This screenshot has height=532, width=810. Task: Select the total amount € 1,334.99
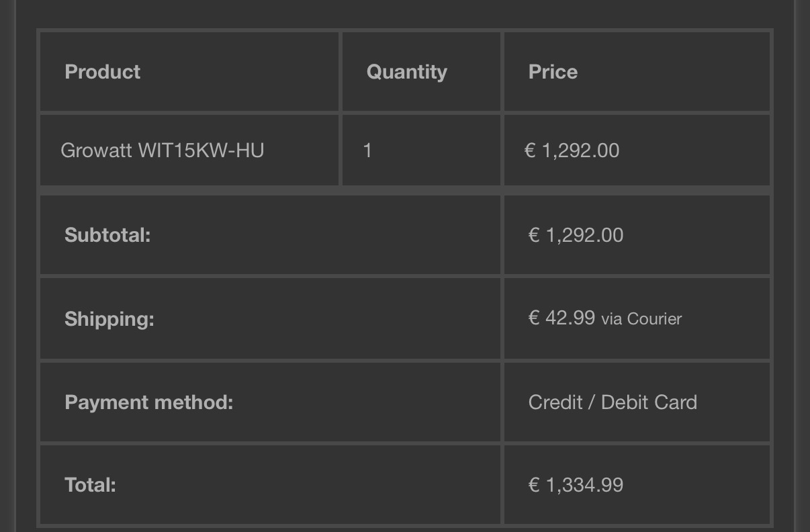click(576, 484)
